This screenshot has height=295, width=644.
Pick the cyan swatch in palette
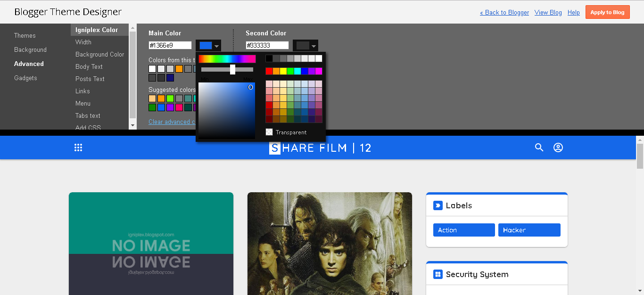(297, 71)
